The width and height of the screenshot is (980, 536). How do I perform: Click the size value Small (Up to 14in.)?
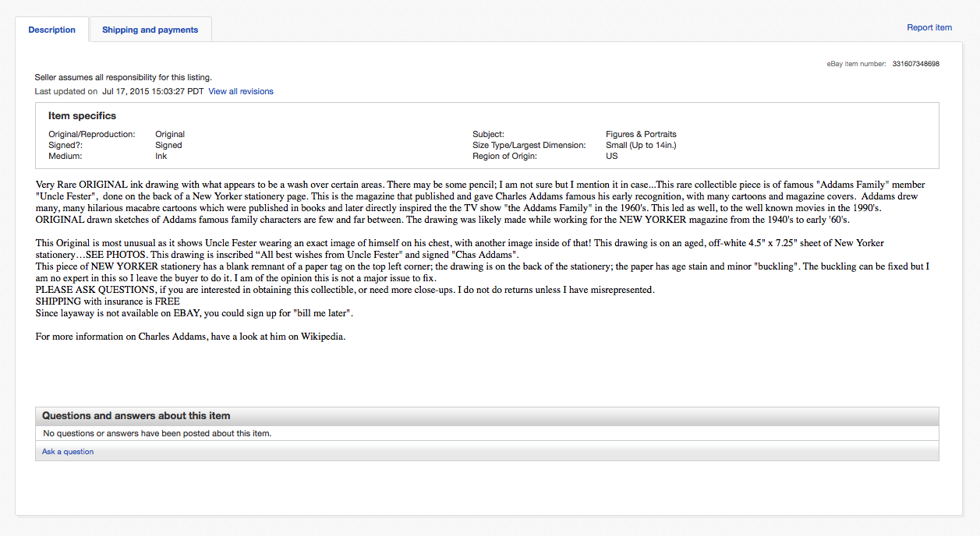click(x=641, y=145)
